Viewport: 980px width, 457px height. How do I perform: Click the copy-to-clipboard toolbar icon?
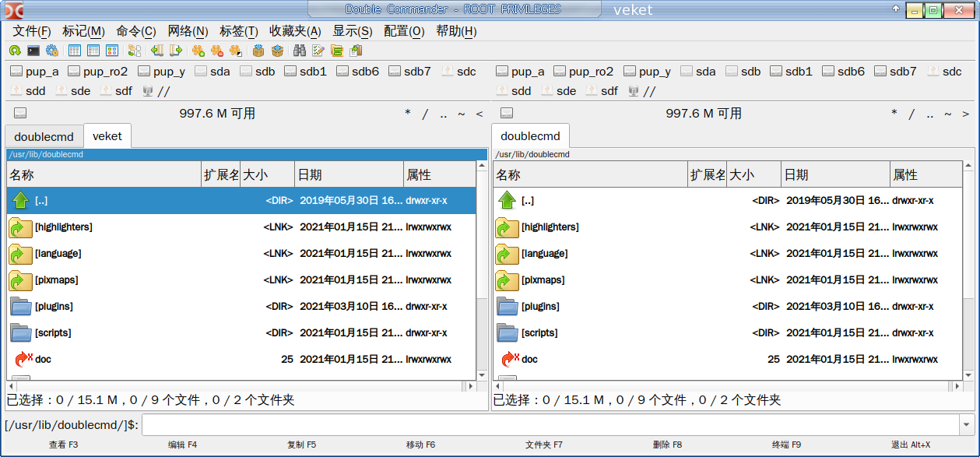pos(356,51)
